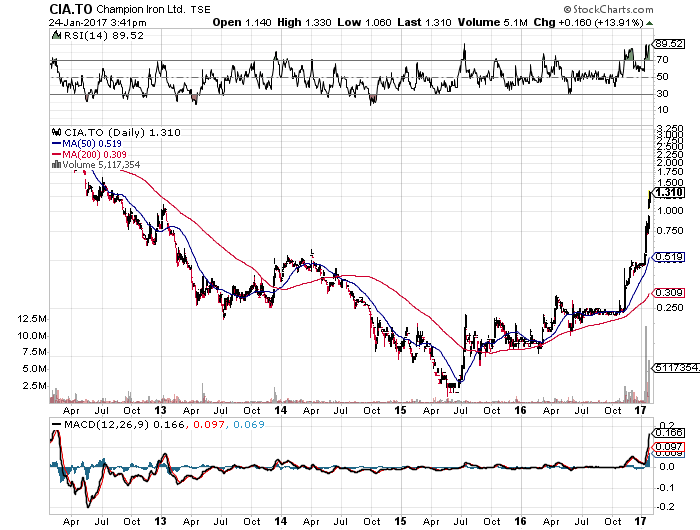
Task: Click the RSI(14) 89.52 legend label
Action: (x=104, y=36)
